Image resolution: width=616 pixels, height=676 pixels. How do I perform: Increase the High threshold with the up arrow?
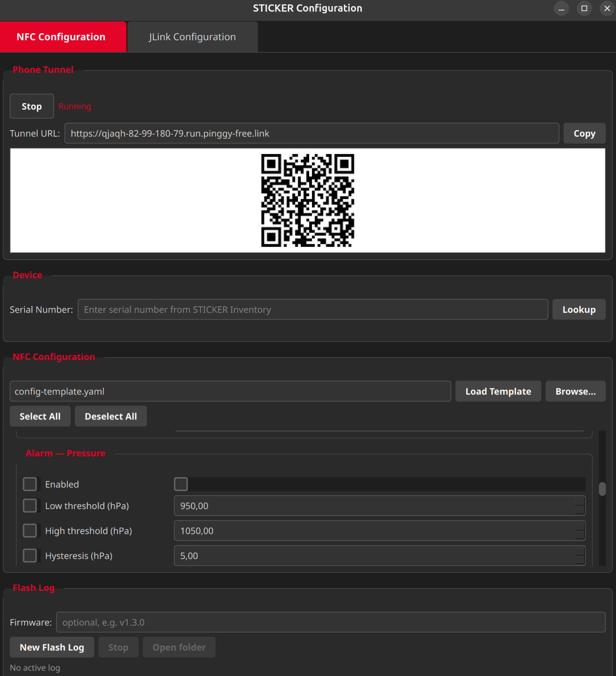[x=580, y=526]
